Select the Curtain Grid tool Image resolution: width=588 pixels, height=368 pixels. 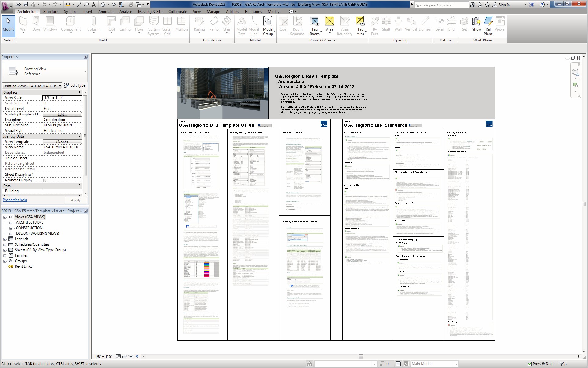pos(167,26)
